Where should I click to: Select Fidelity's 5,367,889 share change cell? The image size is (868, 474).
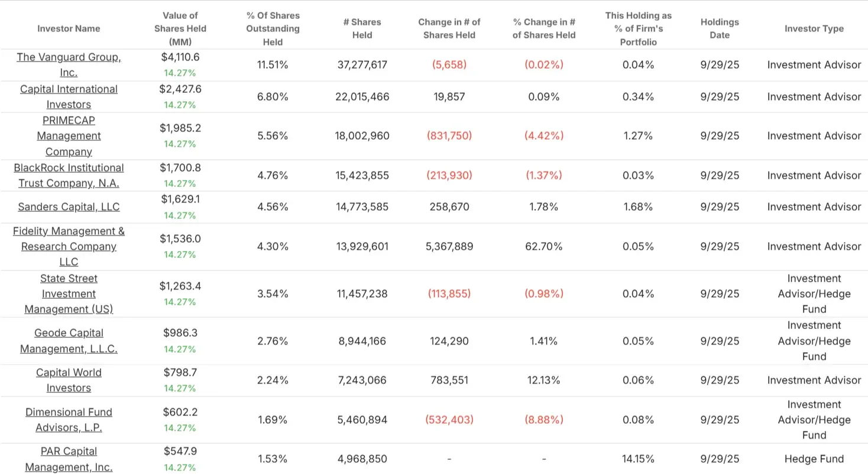tap(449, 246)
